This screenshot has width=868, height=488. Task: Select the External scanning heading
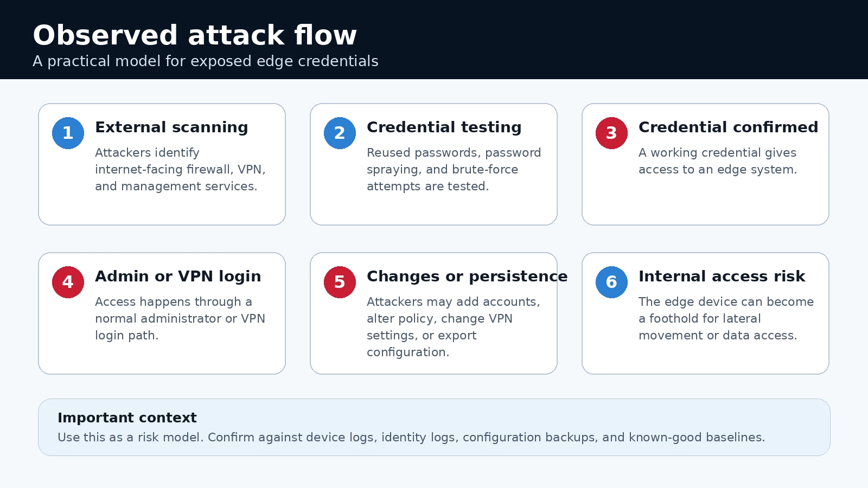click(x=171, y=127)
